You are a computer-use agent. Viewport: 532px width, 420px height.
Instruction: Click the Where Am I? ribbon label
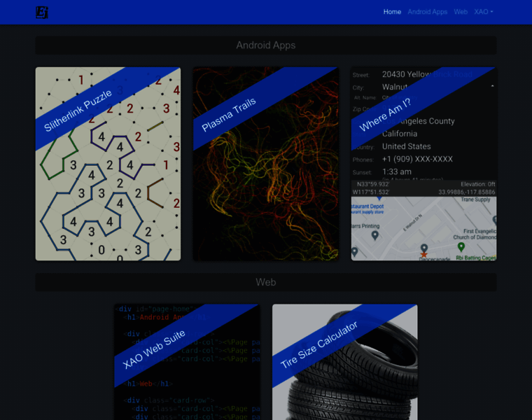[385, 115]
